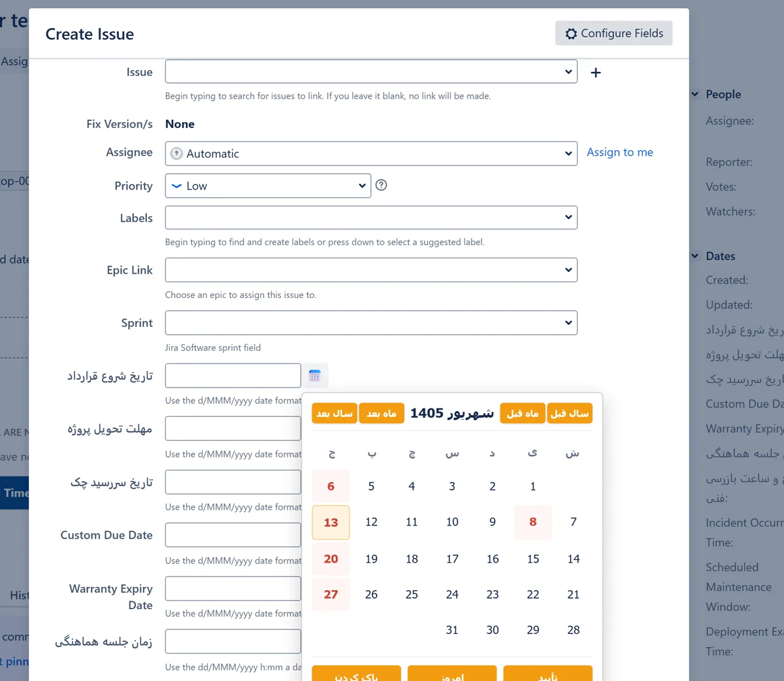Click the سال قبل previous year button
The height and width of the screenshot is (681, 784).
coord(570,413)
